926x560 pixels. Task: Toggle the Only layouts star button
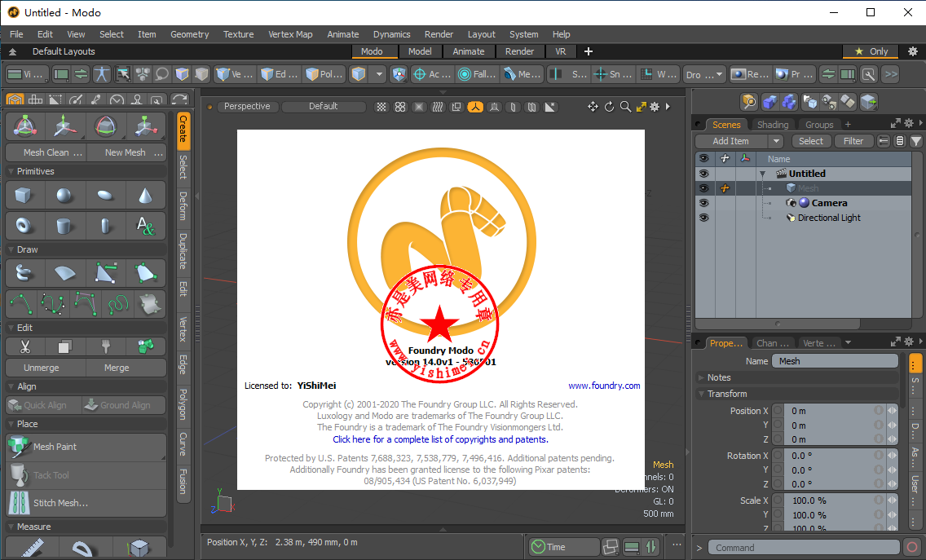point(871,51)
